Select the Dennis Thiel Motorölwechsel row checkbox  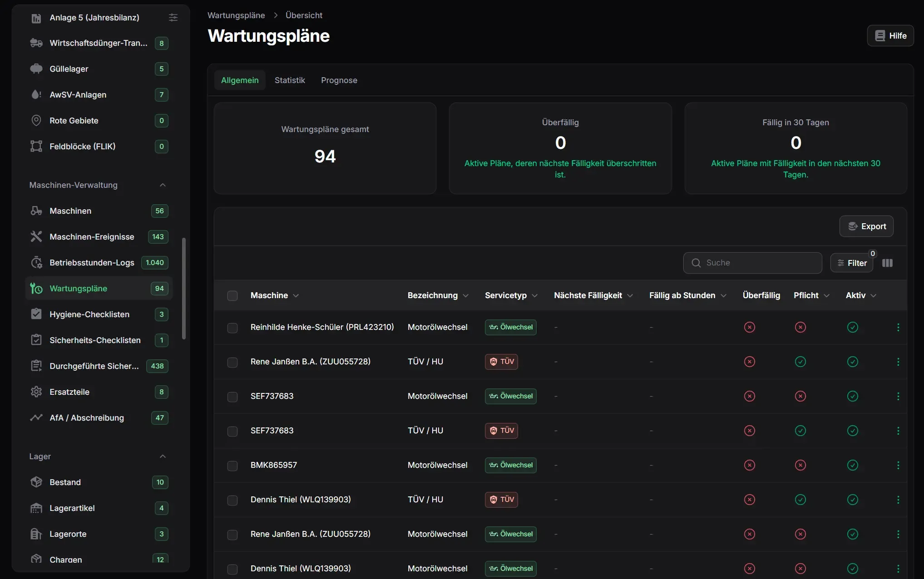(x=232, y=569)
